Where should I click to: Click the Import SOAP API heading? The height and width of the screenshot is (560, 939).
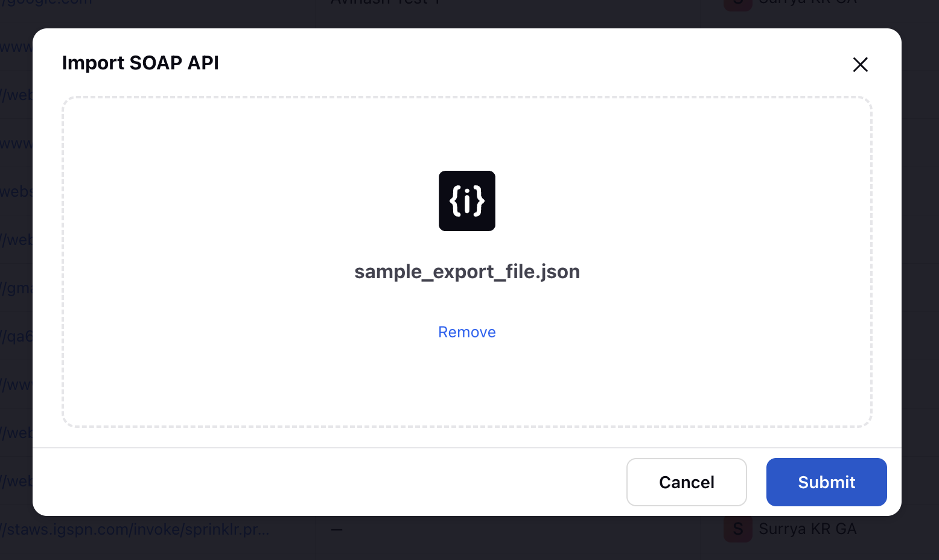point(140,63)
